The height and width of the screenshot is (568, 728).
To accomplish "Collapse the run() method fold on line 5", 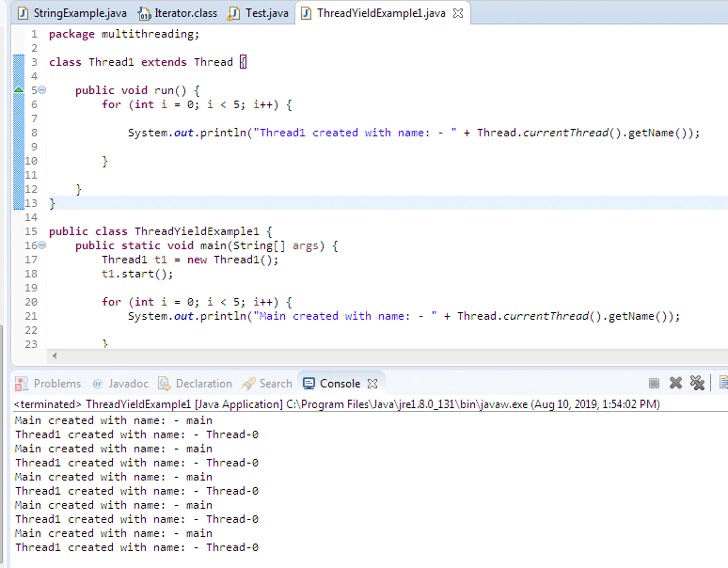I will [41, 90].
